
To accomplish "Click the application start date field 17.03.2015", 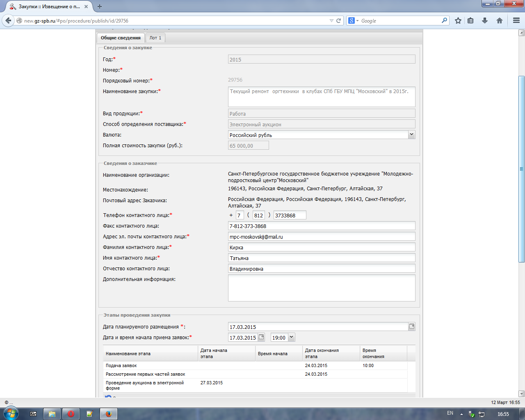I will click(x=243, y=338).
